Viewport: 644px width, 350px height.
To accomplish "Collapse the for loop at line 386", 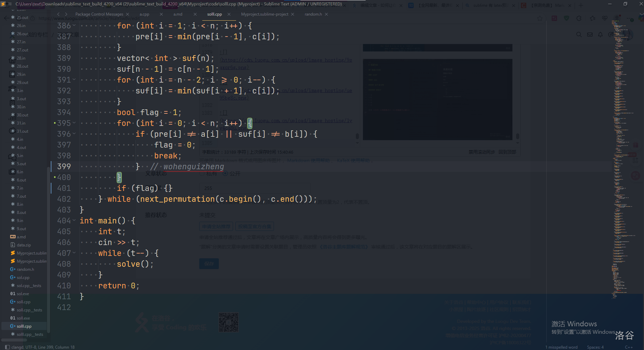I will pyautogui.click(x=74, y=26).
